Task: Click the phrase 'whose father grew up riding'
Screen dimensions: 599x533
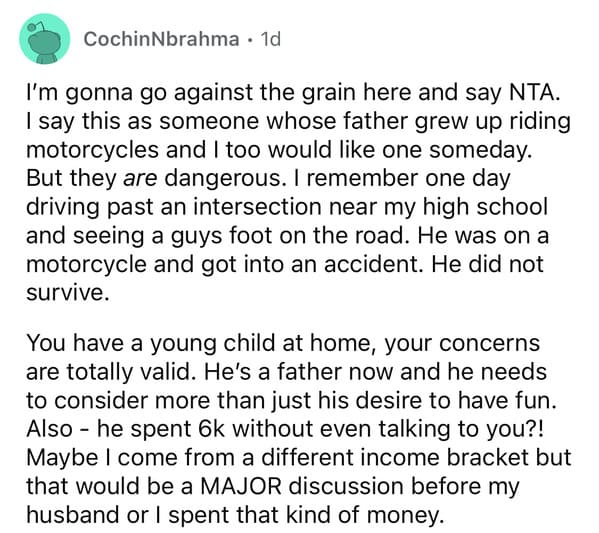Action: pos(418,122)
